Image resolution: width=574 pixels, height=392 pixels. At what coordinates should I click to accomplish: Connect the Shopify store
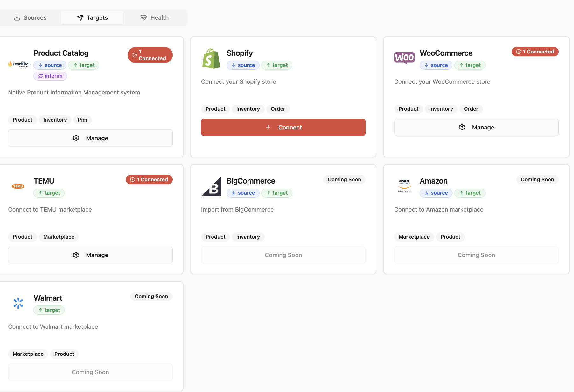(283, 127)
